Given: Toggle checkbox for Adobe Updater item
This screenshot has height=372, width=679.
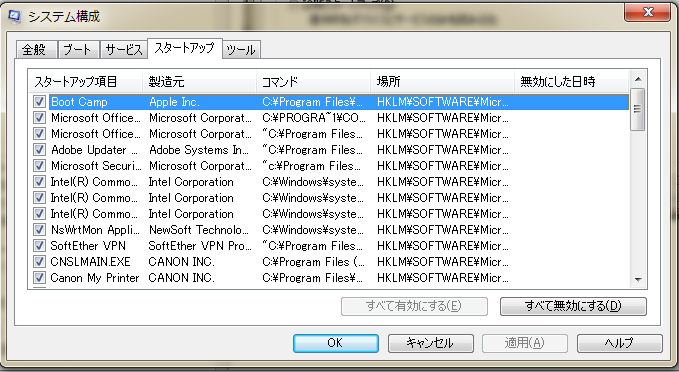Looking at the screenshot, I should click(x=39, y=150).
